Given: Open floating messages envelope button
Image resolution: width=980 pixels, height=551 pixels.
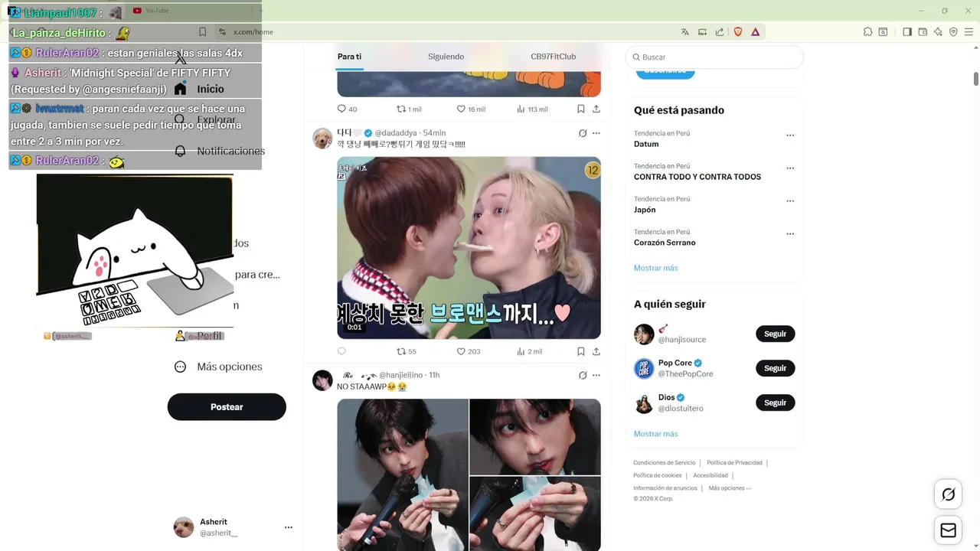Looking at the screenshot, I should pos(948,530).
